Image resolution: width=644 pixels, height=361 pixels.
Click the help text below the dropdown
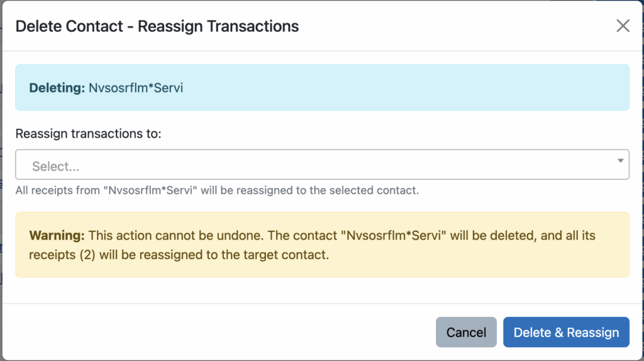(x=217, y=190)
